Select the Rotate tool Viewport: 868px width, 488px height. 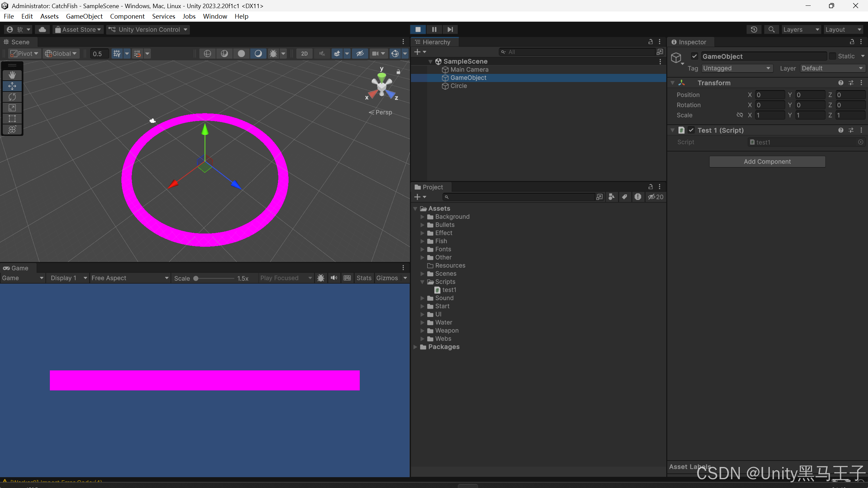click(x=12, y=97)
